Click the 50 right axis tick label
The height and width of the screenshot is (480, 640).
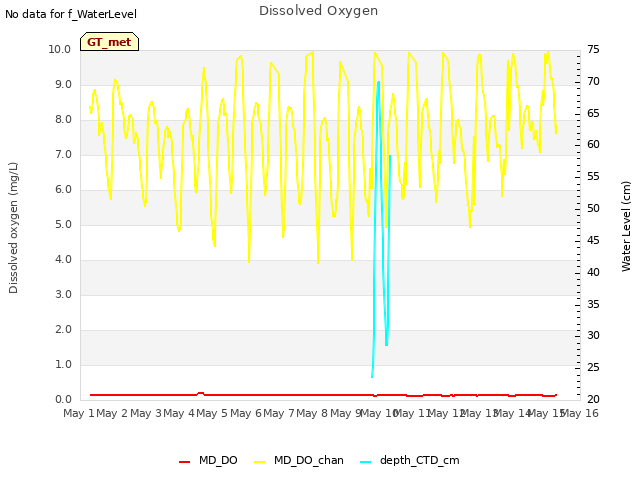point(593,209)
